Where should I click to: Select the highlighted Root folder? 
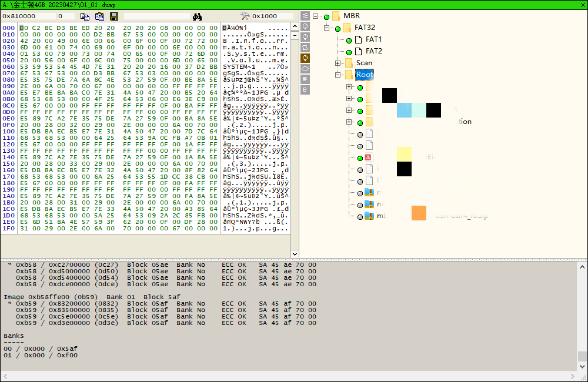pyautogui.click(x=365, y=74)
